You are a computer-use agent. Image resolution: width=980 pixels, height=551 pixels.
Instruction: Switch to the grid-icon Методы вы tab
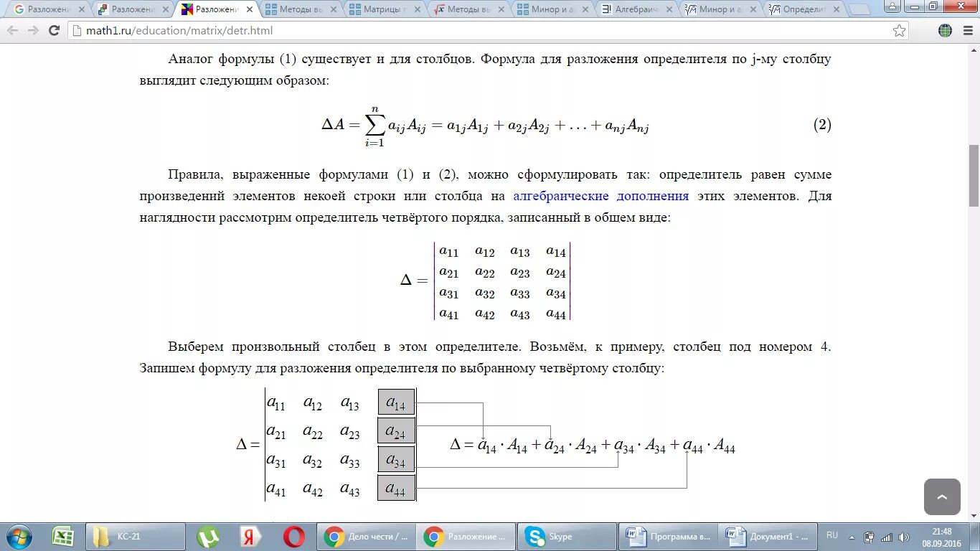[301, 10]
